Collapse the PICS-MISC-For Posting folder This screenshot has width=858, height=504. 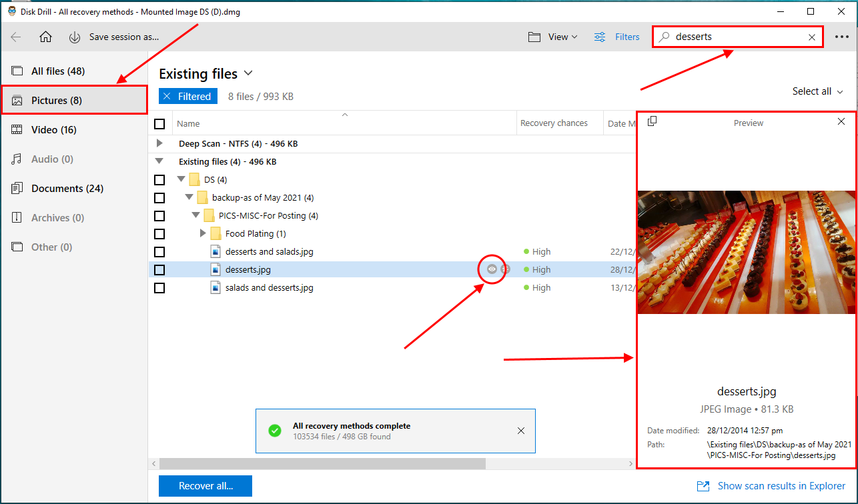tap(195, 215)
